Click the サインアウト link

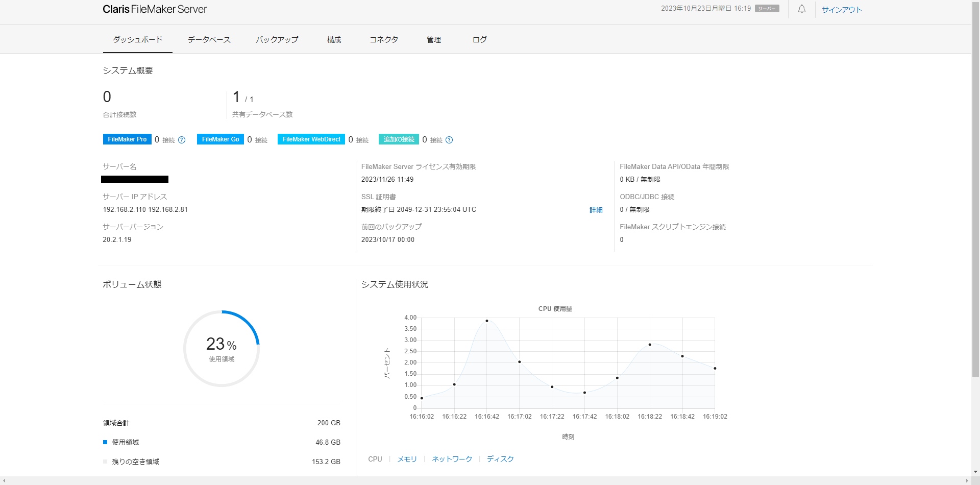coord(841,10)
